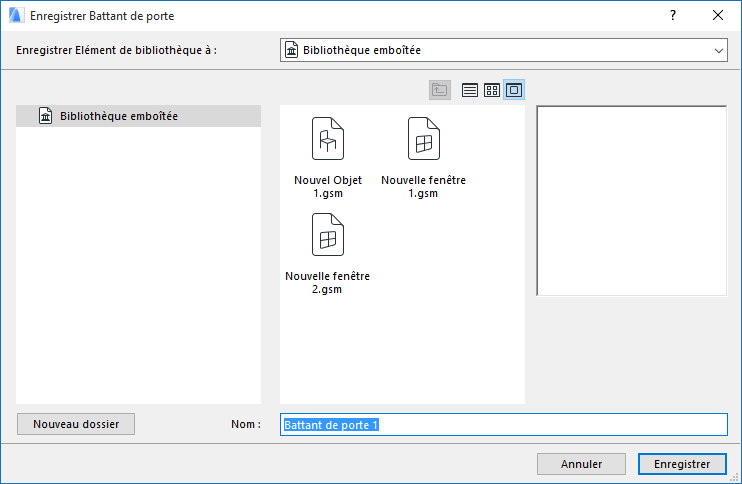The image size is (742, 484).
Task: Select large icons view mode
Action: 514,90
